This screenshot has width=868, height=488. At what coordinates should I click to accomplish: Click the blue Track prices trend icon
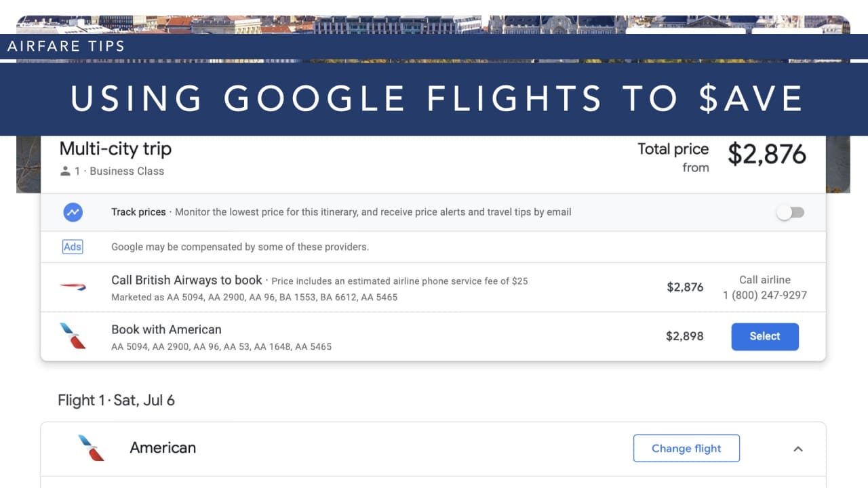click(73, 212)
